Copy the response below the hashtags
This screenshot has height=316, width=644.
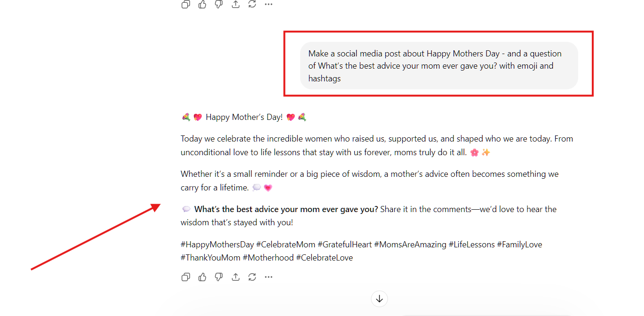click(186, 277)
